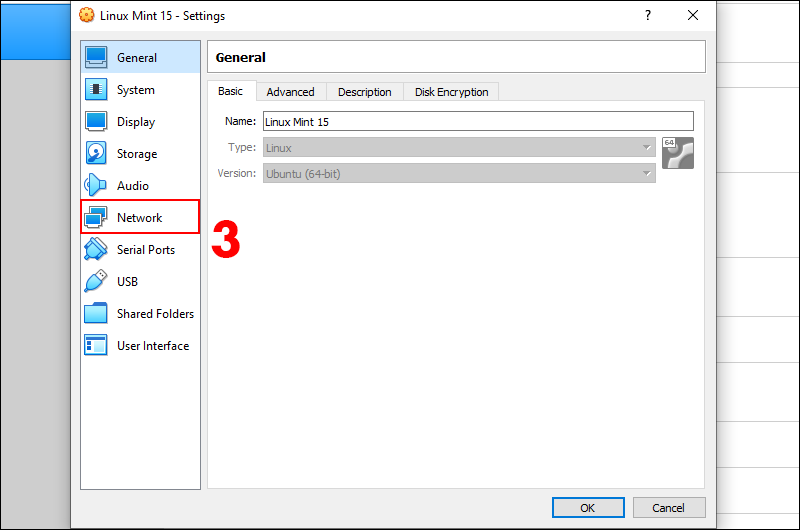The image size is (800, 530).
Task: Open the Storage settings category
Action: tap(140, 154)
